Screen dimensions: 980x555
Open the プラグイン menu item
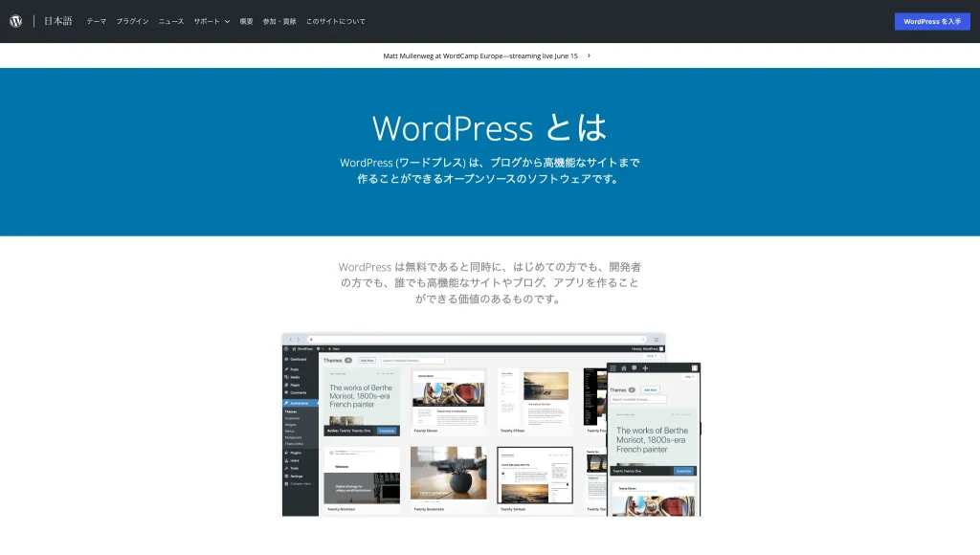(x=132, y=21)
